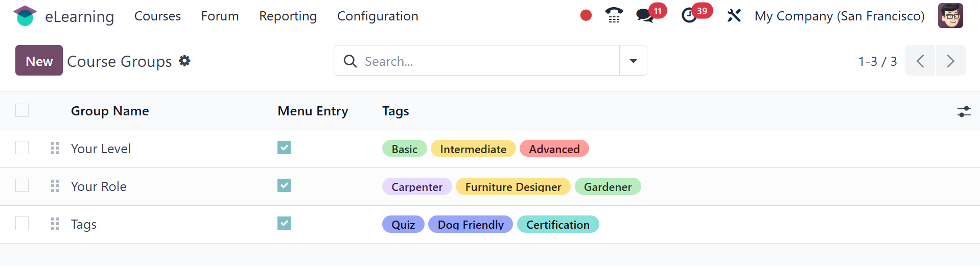Open the activities clock icon
The image size is (980, 266).
[689, 16]
